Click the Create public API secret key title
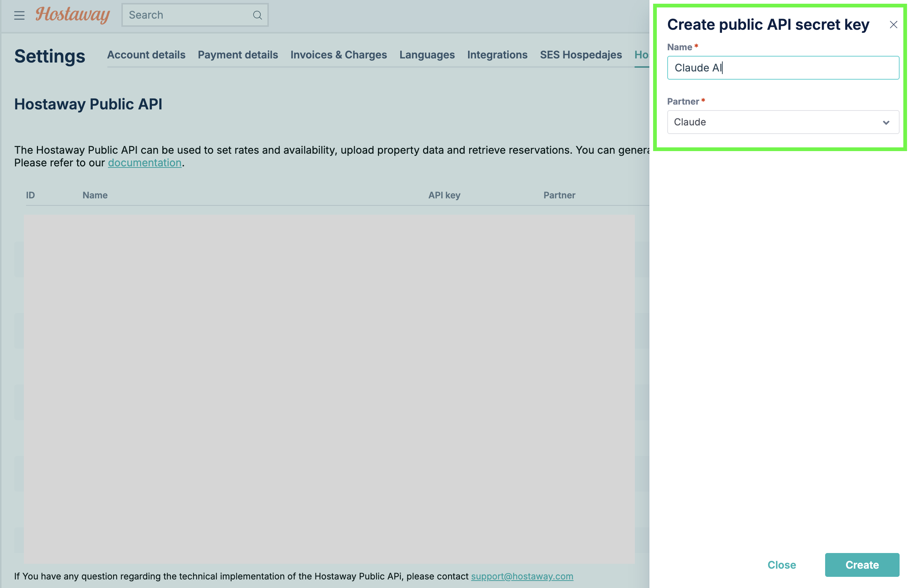Screen dimensions: 913x588 point(768,25)
